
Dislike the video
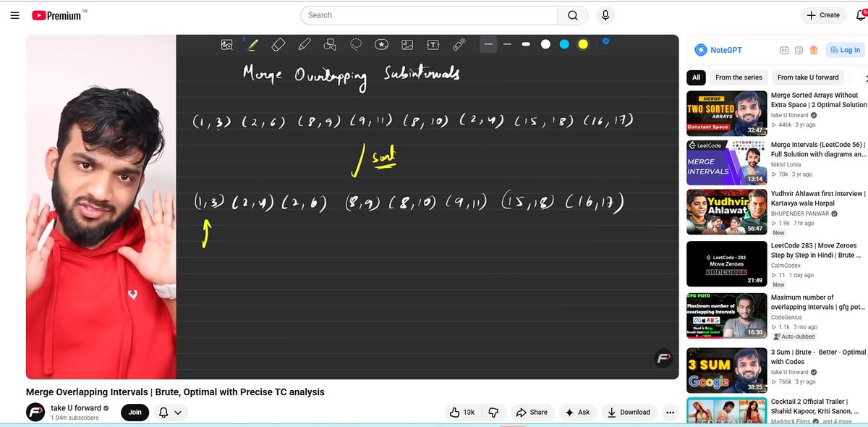click(x=493, y=412)
